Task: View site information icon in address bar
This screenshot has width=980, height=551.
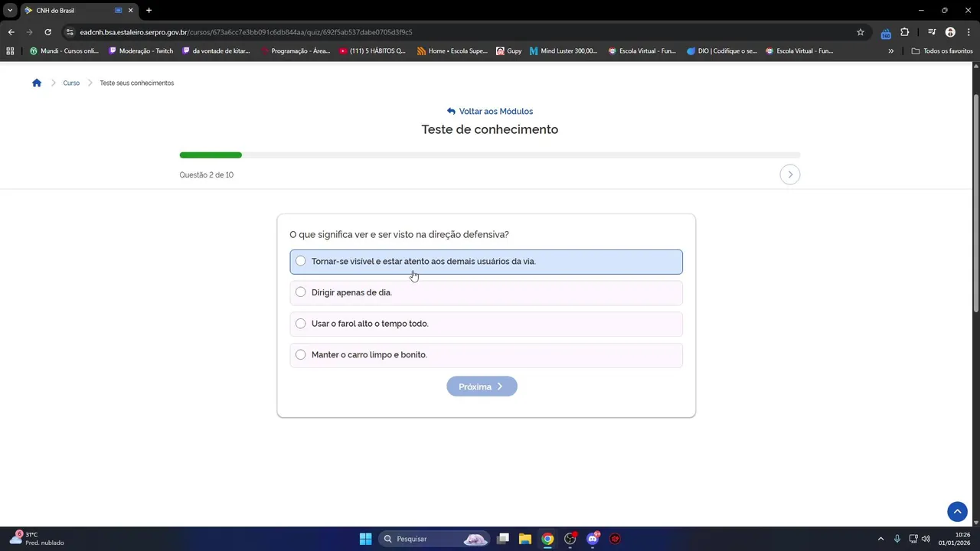Action: (x=70, y=32)
